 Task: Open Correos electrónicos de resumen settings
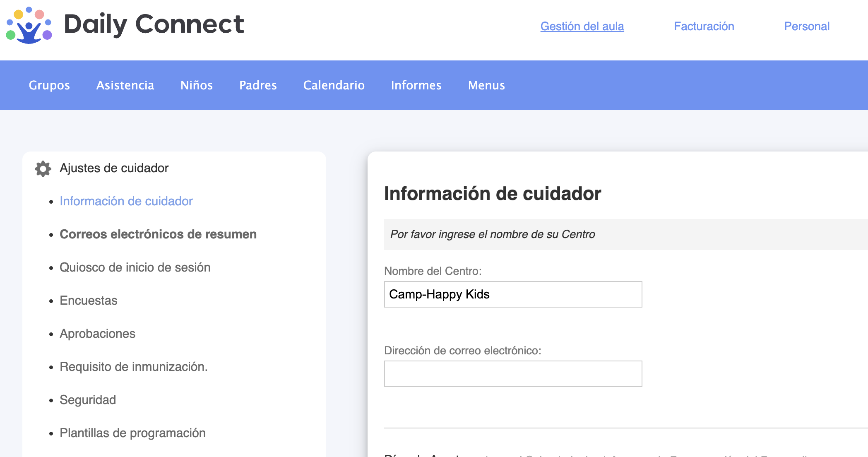[x=158, y=234]
